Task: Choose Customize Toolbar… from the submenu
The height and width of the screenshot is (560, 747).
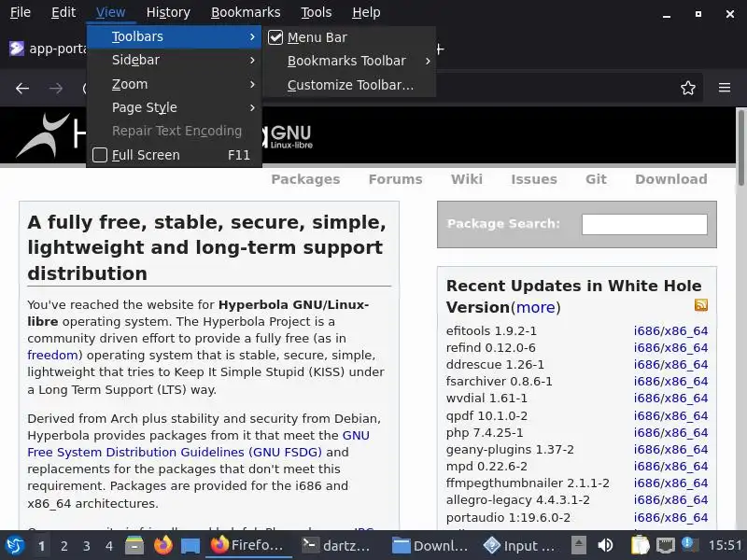Action: (349, 85)
